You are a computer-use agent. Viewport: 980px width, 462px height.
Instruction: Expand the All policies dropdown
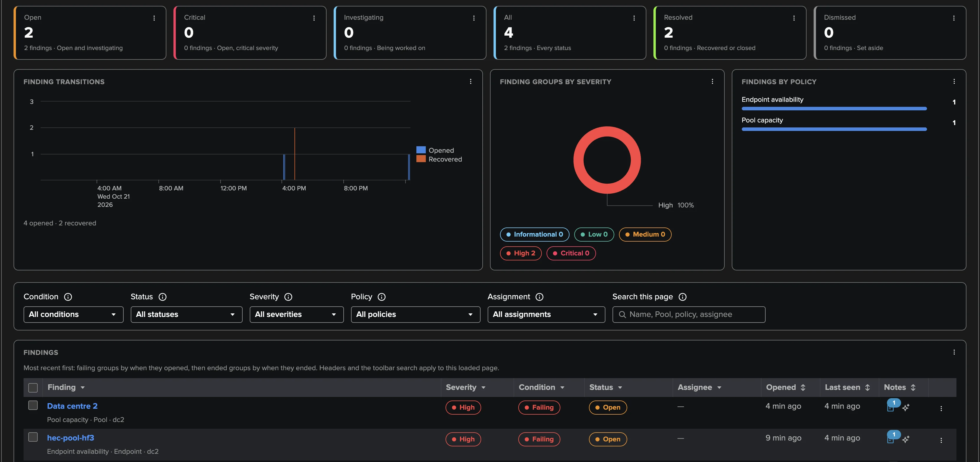point(415,315)
